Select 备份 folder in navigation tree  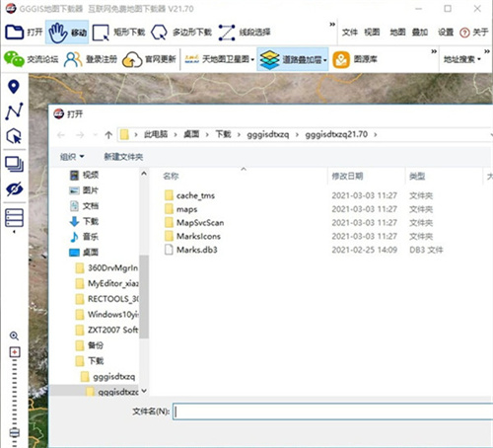pyautogui.click(x=90, y=345)
